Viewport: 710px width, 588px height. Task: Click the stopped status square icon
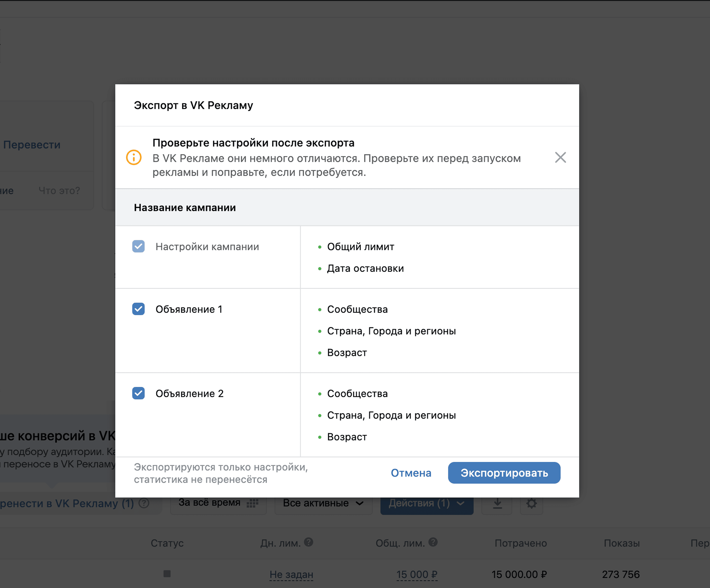[x=167, y=574]
